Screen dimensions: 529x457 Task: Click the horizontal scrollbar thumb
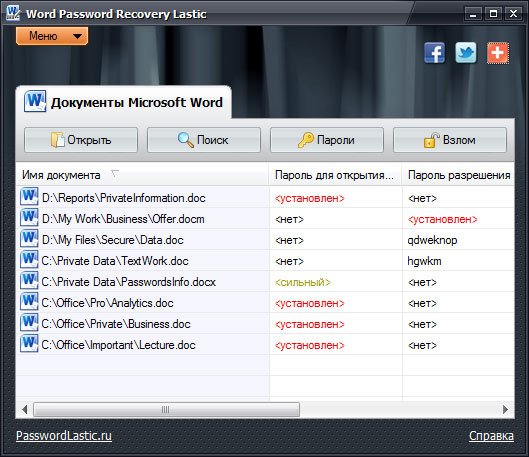pos(166,409)
